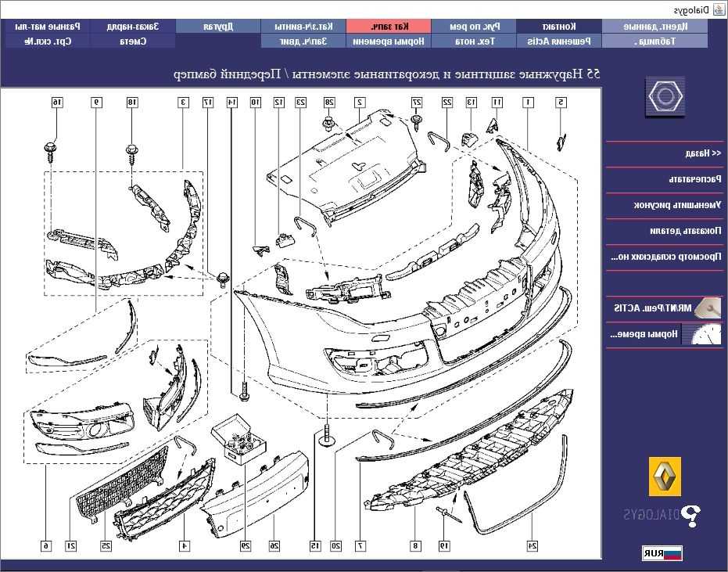728x572 pixels.
Task: Click the clock icon beside Нормы време...
Action: [x=706, y=334]
